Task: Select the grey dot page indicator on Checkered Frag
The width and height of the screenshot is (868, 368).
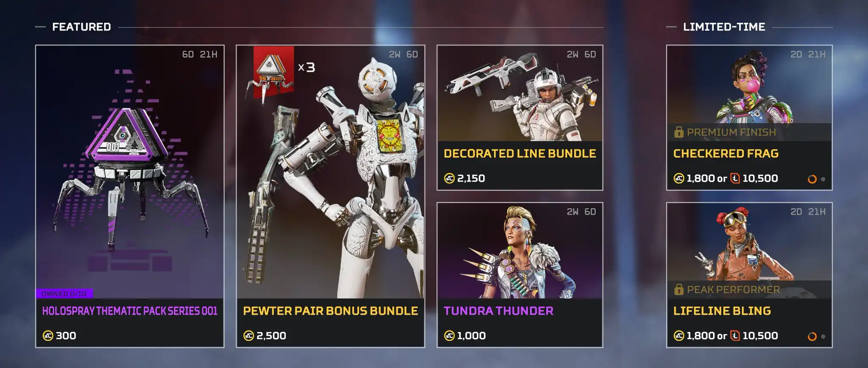Action: (x=823, y=179)
